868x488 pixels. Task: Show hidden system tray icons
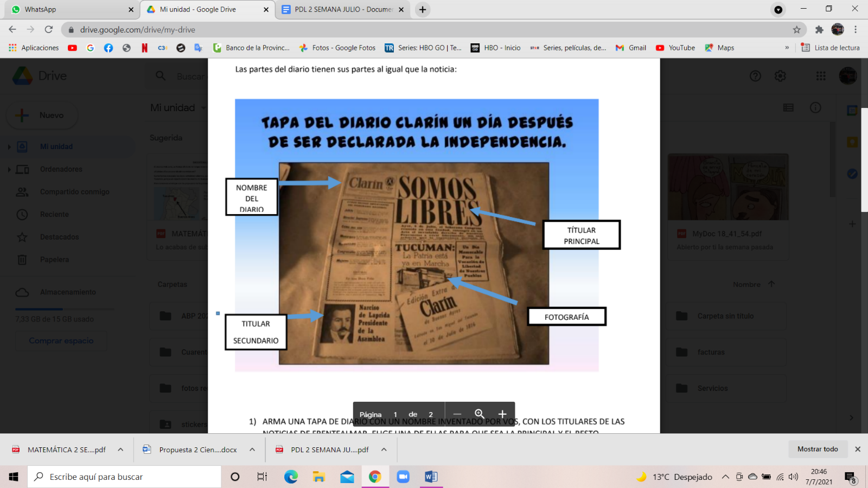(725, 477)
